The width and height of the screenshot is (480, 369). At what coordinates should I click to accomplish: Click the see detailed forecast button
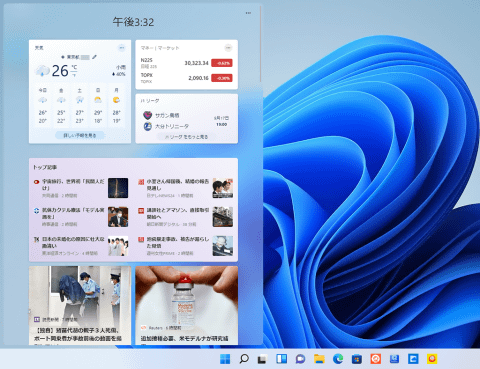[80, 135]
